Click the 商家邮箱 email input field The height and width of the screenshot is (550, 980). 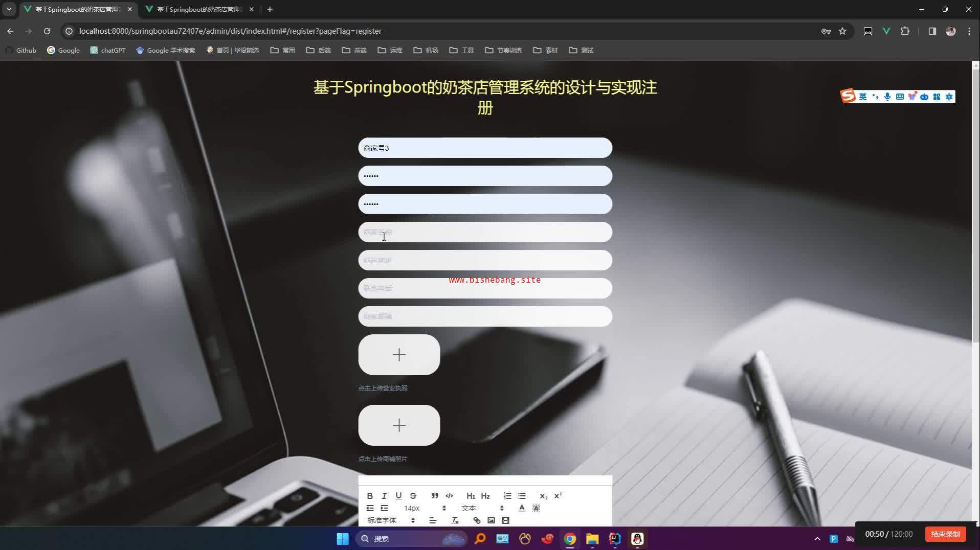(x=485, y=316)
